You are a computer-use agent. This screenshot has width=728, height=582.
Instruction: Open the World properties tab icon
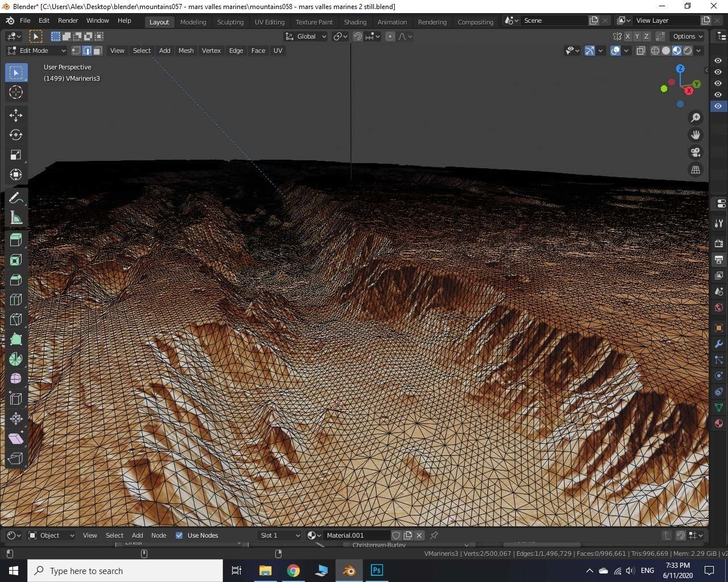coord(719,307)
